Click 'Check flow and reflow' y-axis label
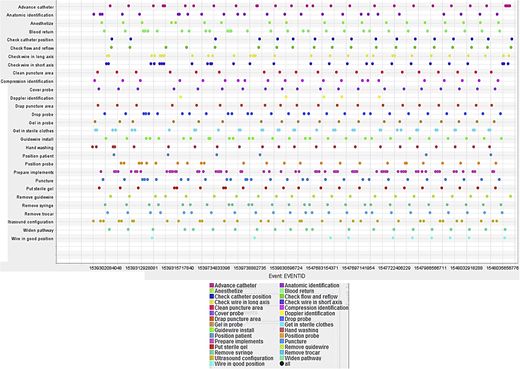The width and height of the screenshot is (520, 369). (32, 48)
